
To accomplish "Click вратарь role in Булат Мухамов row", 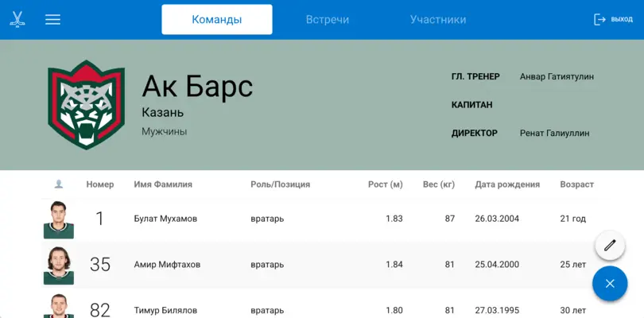I will 267,219.
